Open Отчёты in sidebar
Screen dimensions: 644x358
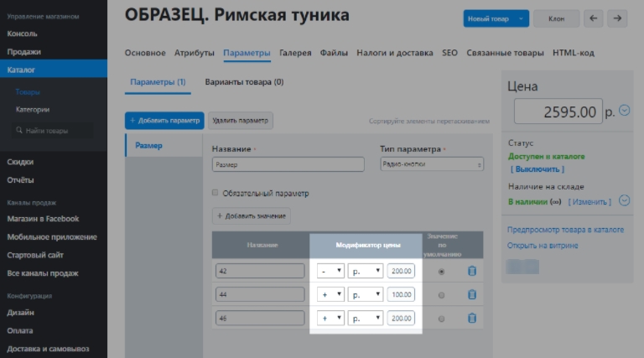coord(20,179)
